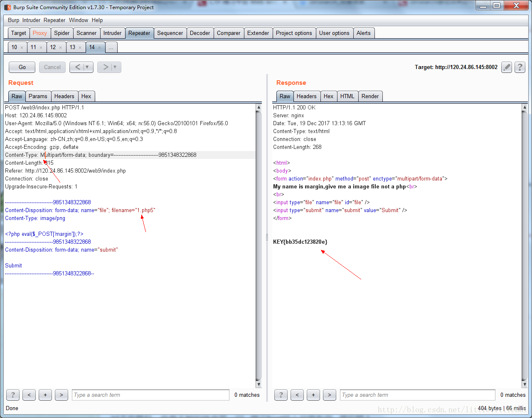The height and width of the screenshot is (418, 532).
Task: Click response search add options button
Action: (313, 395)
